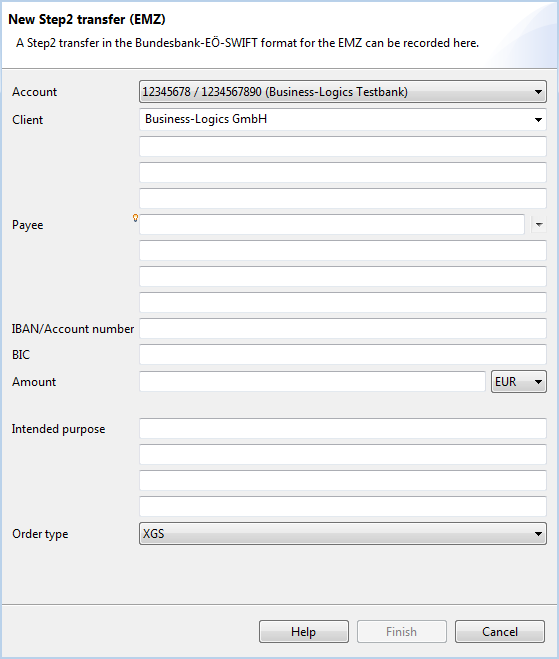Focus the second Payee address line
The height and width of the screenshot is (659, 559).
tap(343, 277)
